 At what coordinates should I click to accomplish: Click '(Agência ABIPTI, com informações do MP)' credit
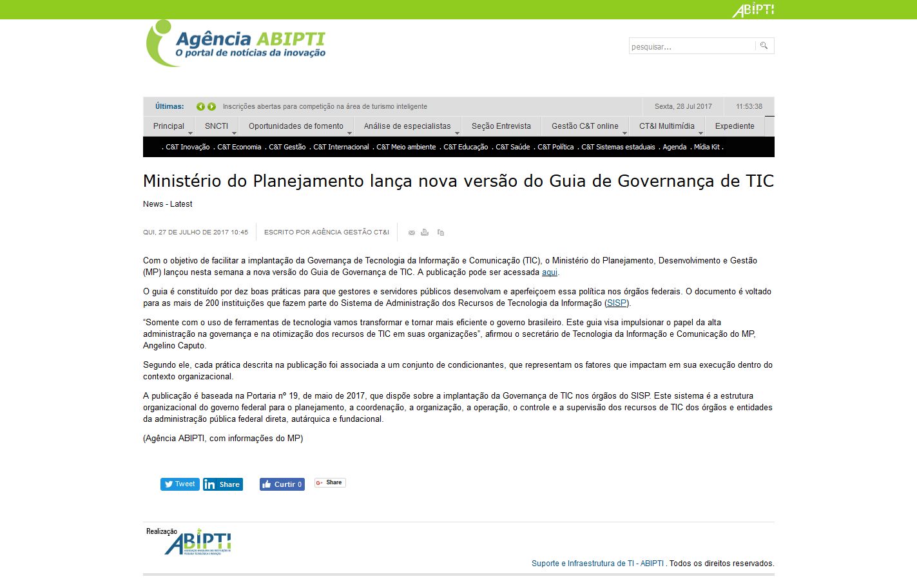pos(223,439)
